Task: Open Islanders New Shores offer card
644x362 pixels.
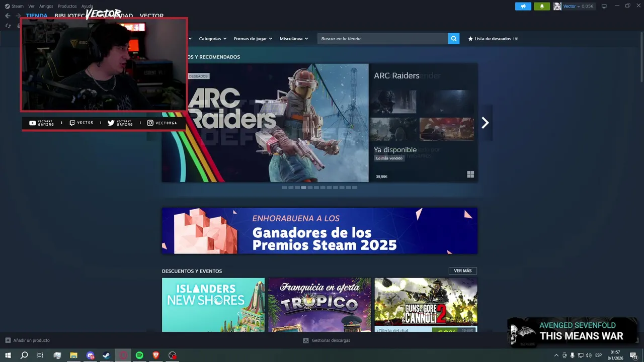Action: tap(213, 305)
